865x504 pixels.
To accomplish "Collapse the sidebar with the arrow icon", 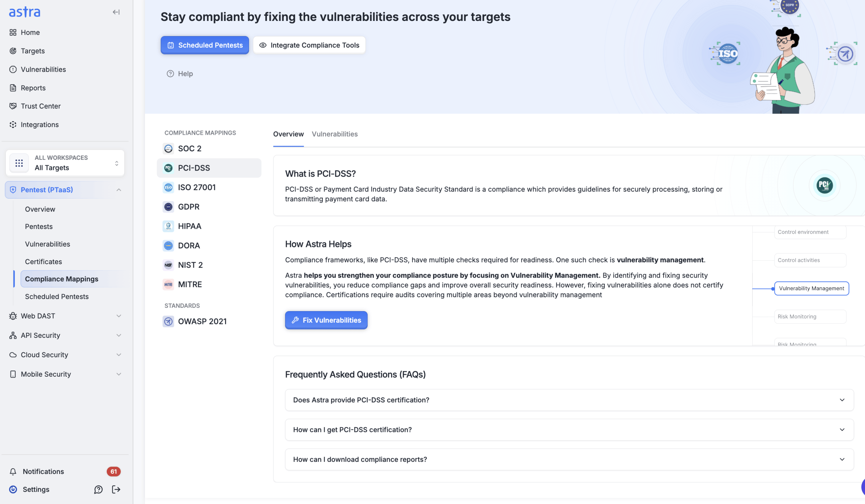I will click(x=116, y=12).
